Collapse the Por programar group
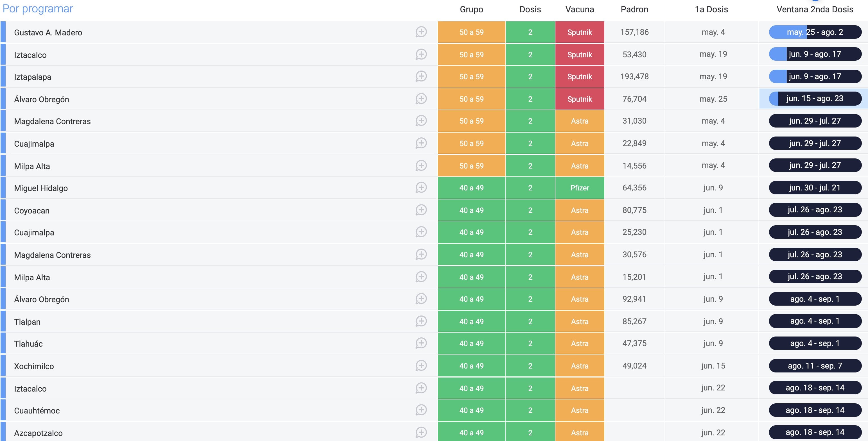The height and width of the screenshot is (441, 868). tap(37, 9)
